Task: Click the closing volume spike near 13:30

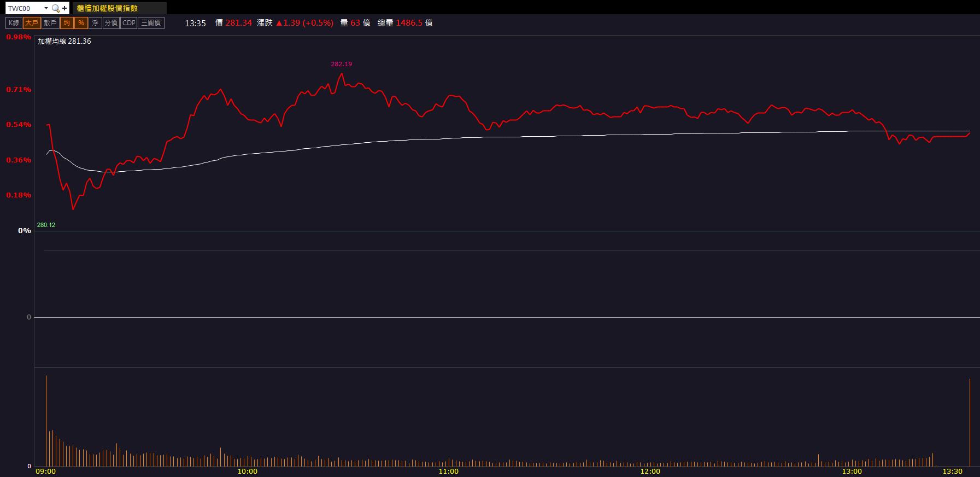Action: [970, 422]
